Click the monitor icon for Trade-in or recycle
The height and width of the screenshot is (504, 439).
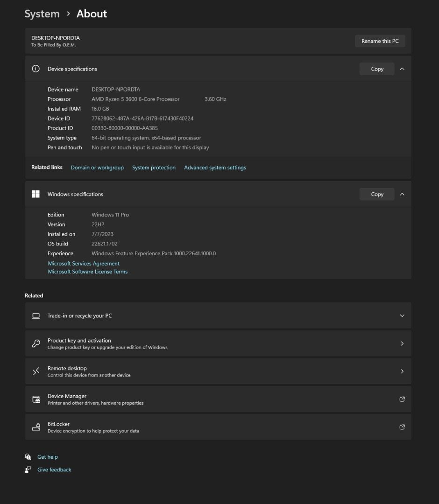pos(36,315)
